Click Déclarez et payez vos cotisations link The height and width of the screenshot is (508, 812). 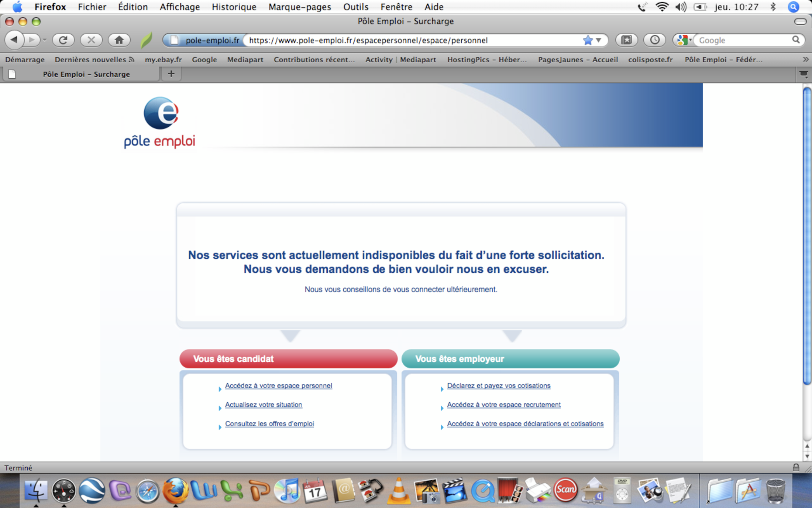(499, 385)
